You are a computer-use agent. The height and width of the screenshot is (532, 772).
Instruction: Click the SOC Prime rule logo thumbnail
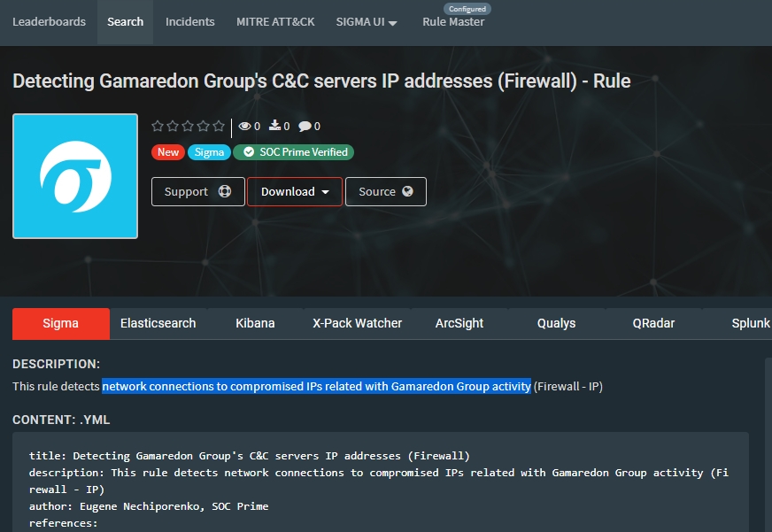[75, 176]
